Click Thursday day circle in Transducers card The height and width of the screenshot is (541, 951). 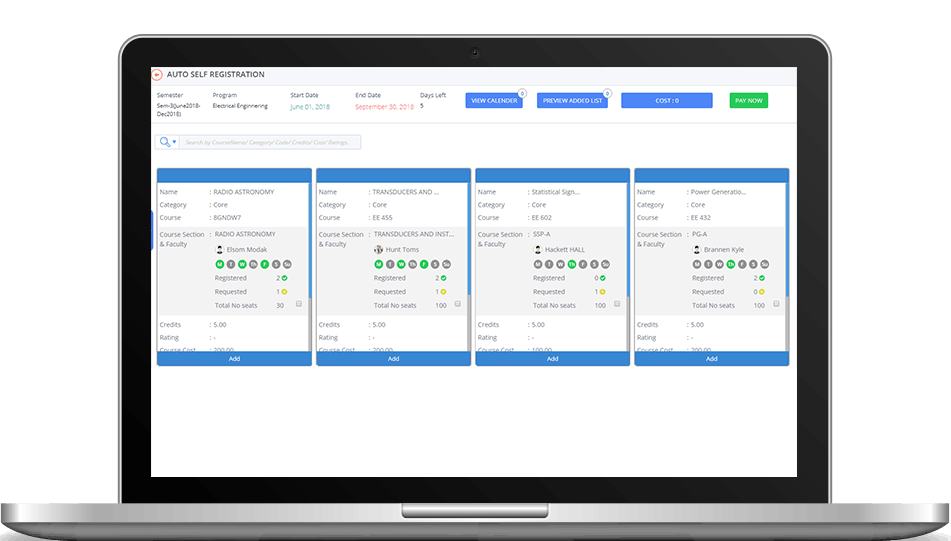(412, 264)
